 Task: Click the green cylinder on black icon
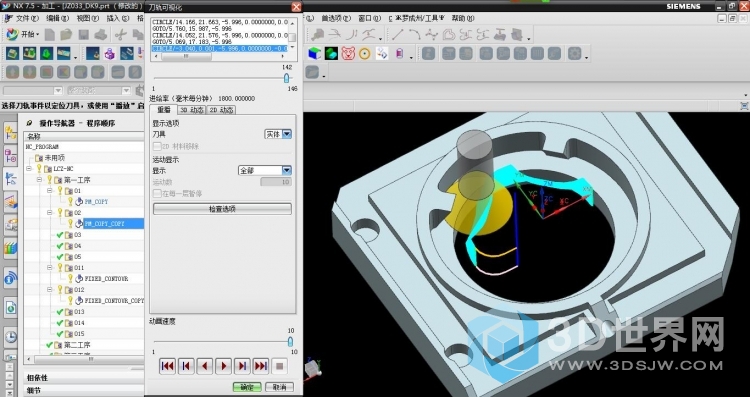pyautogui.click(x=331, y=53)
